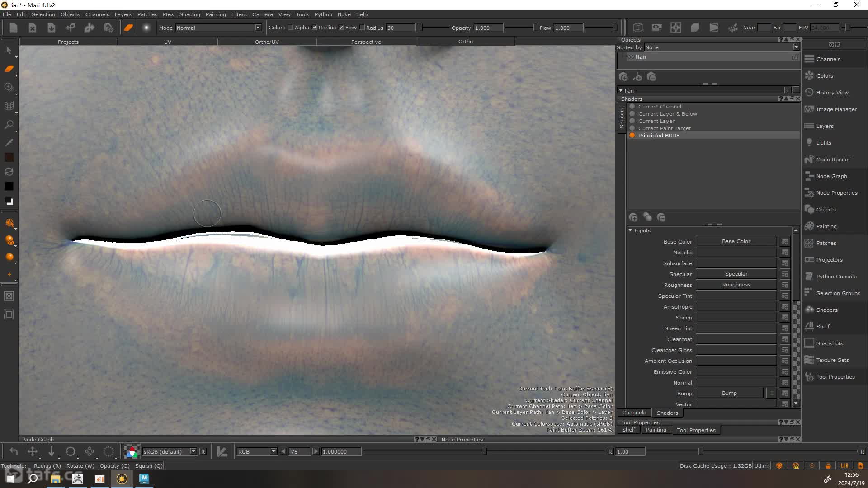The width and height of the screenshot is (868, 488).
Task: Click the swap foreground/background colors icon
Action: 9,172
